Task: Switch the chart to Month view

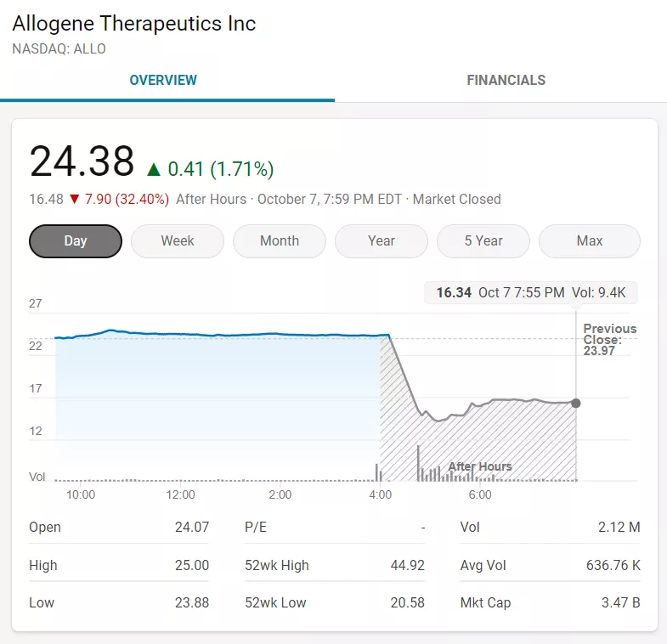Action: click(280, 240)
